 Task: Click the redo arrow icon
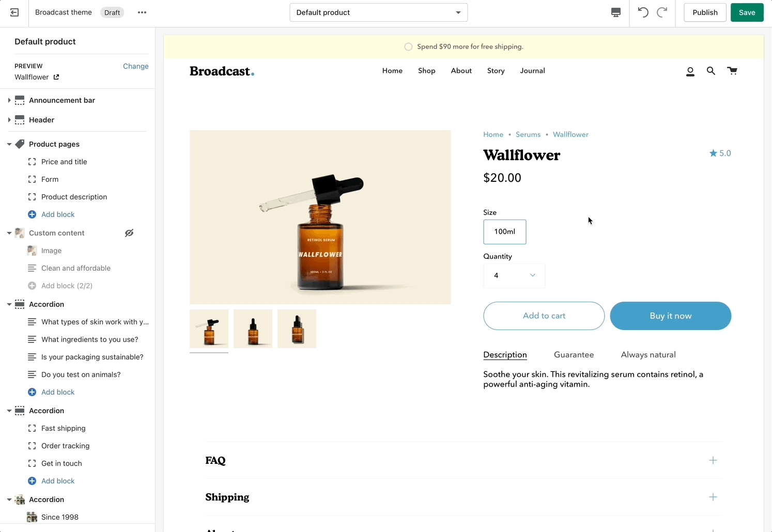point(662,12)
